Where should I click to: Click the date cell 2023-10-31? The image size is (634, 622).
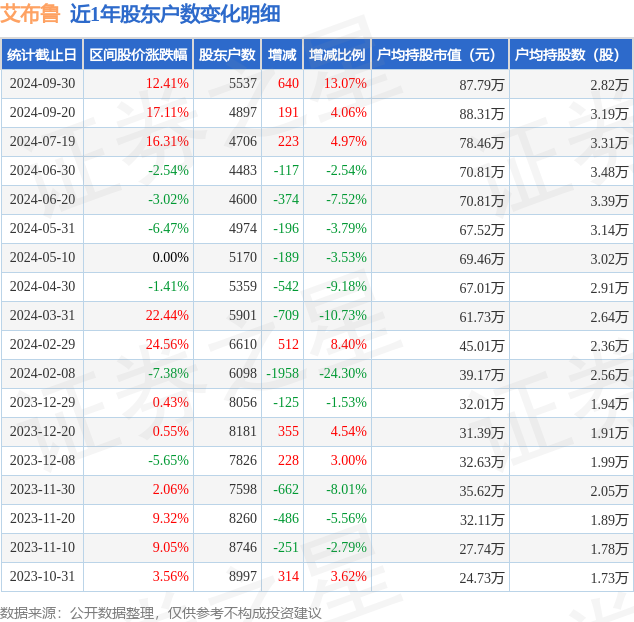[42, 576]
